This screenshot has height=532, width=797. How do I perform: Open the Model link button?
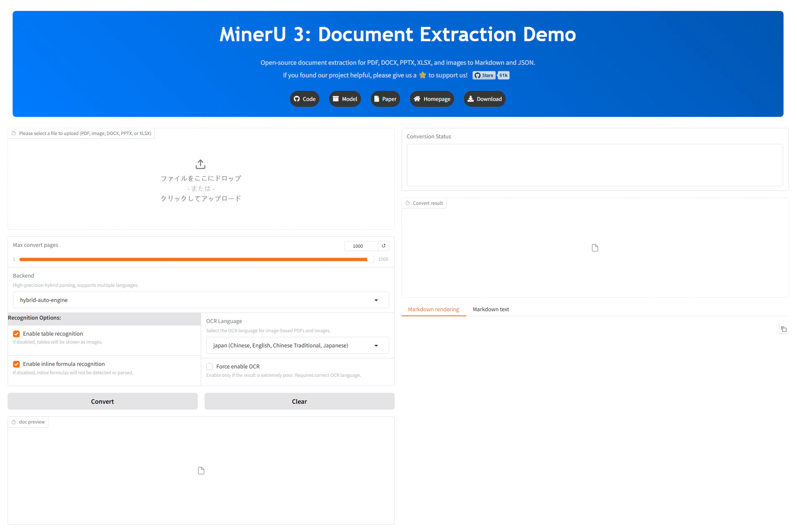point(345,99)
